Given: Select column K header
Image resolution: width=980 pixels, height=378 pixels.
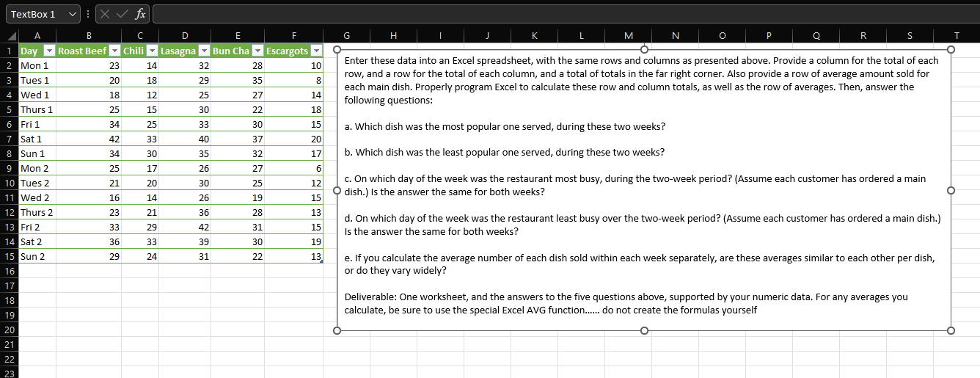Looking at the screenshot, I should click(533, 35).
